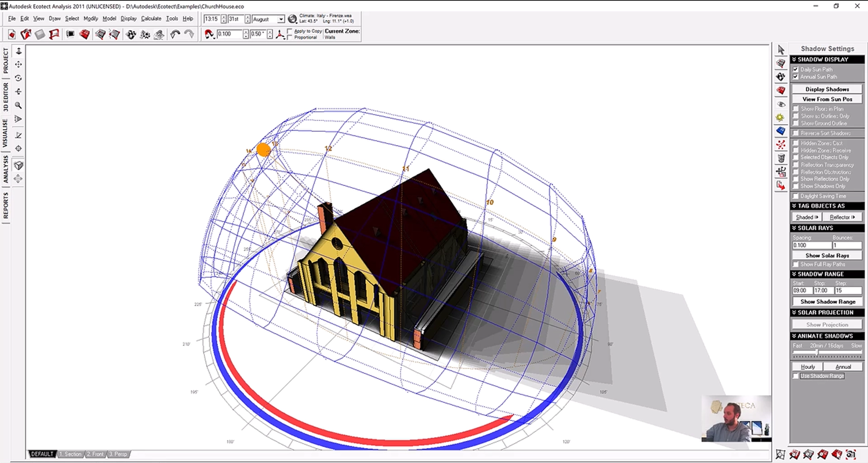Click the Undo curved arrow icon
Screen dimensions: 868x463
[175, 34]
